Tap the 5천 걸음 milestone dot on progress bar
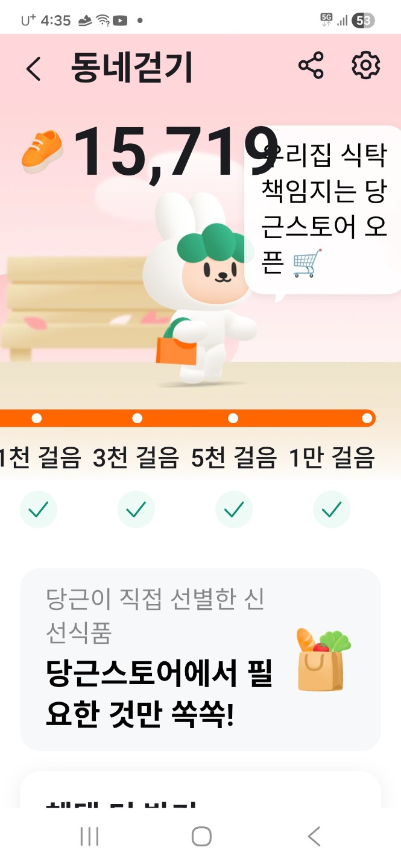 click(233, 418)
